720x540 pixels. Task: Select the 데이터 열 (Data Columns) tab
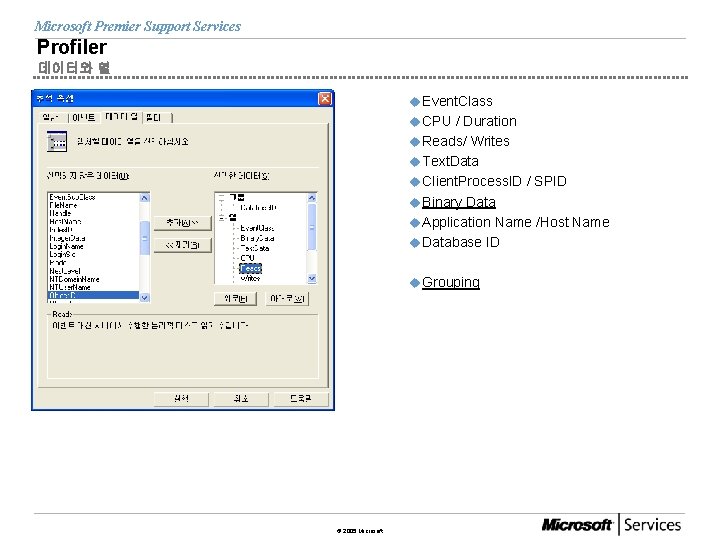121,117
